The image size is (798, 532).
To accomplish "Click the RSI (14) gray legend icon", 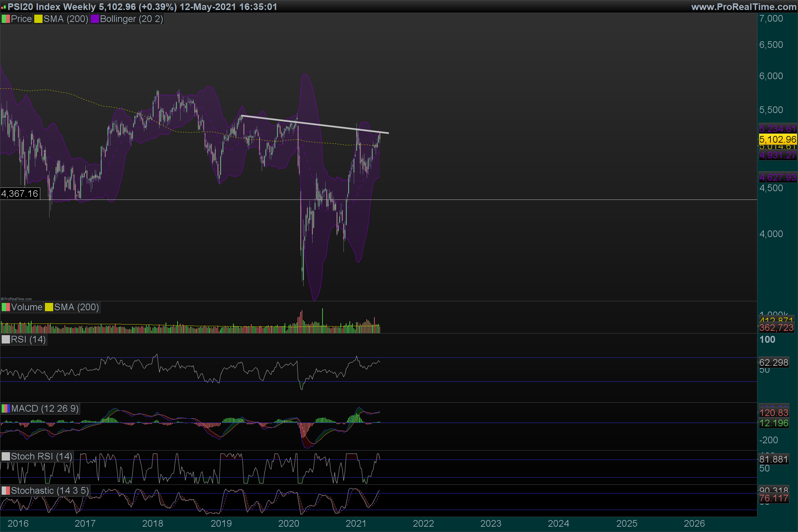I will coord(5,339).
